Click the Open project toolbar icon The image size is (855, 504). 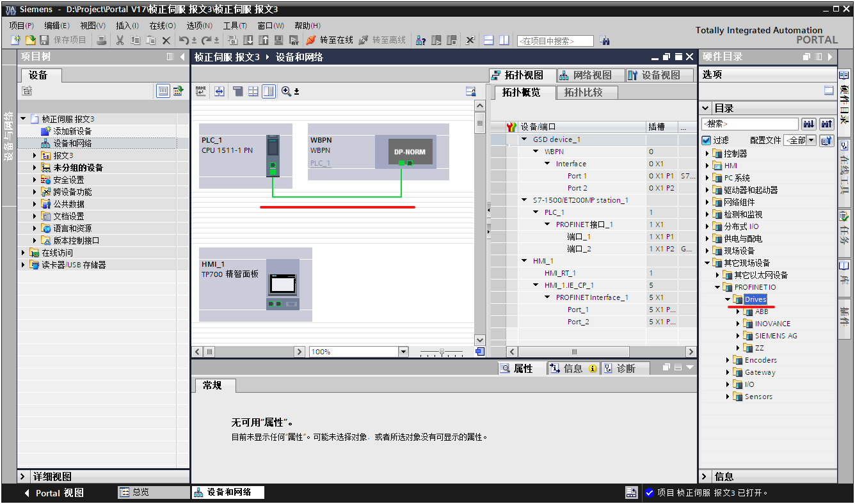pyautogui.click(x=30, y=40)
